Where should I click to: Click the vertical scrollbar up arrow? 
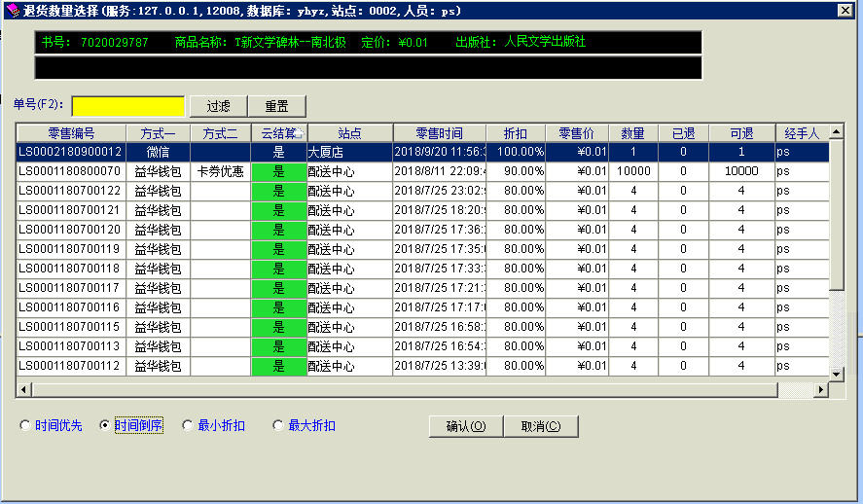click(x=836, y=132)
